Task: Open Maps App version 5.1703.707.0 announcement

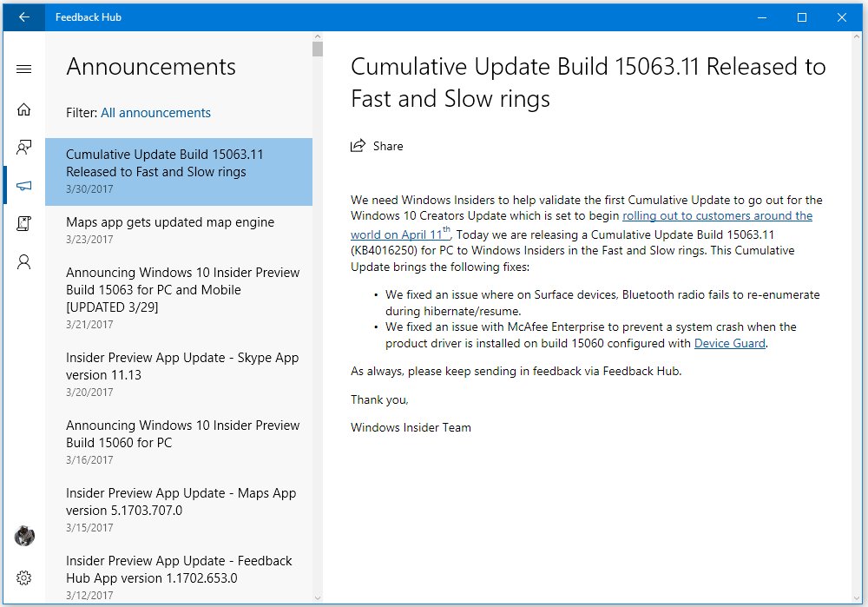Action: coord(179,510)
